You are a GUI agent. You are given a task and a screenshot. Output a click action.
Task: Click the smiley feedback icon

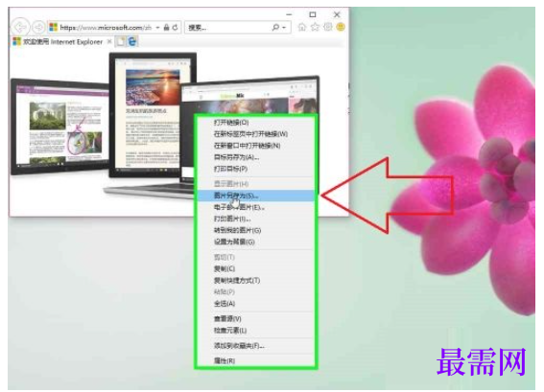tap(341, 27)
